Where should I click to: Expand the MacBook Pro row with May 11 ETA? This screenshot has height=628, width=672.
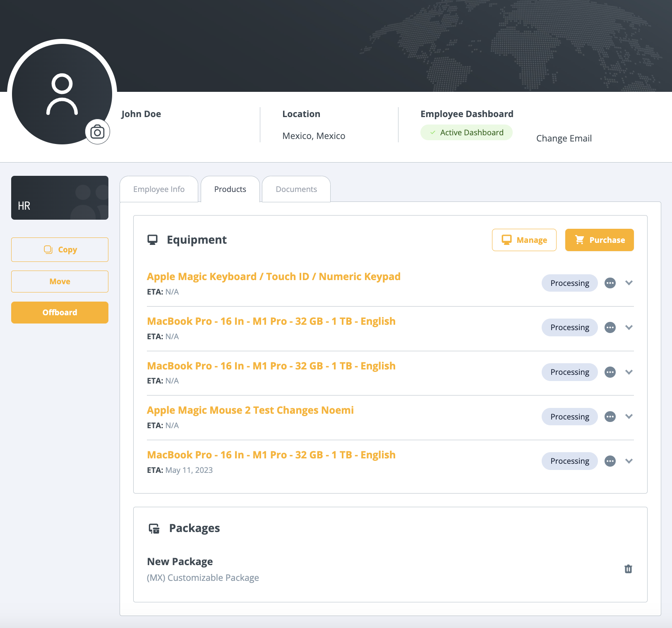pos(629,461)
